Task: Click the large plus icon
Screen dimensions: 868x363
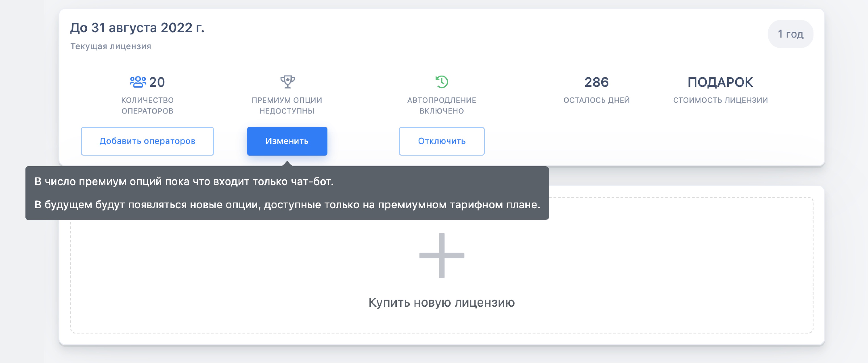Action: (441, 255)
